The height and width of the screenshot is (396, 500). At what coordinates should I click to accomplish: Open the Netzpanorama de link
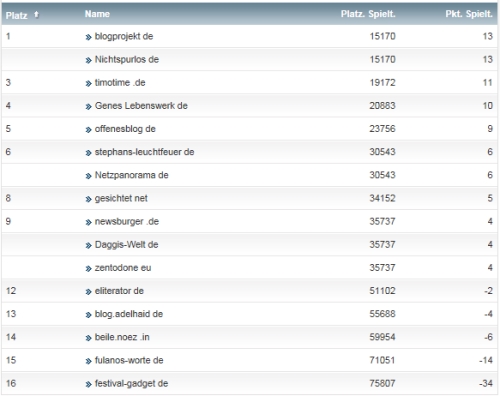pos(131,175)
